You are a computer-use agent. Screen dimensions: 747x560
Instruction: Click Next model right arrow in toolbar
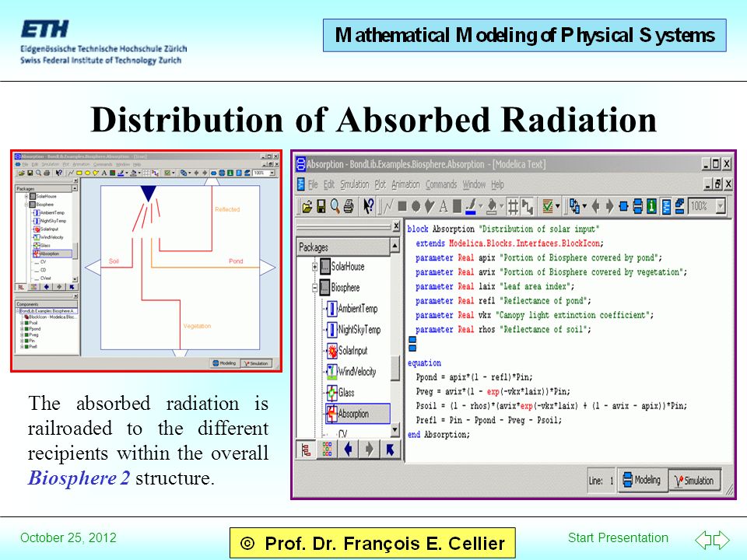tap(610, 207)
